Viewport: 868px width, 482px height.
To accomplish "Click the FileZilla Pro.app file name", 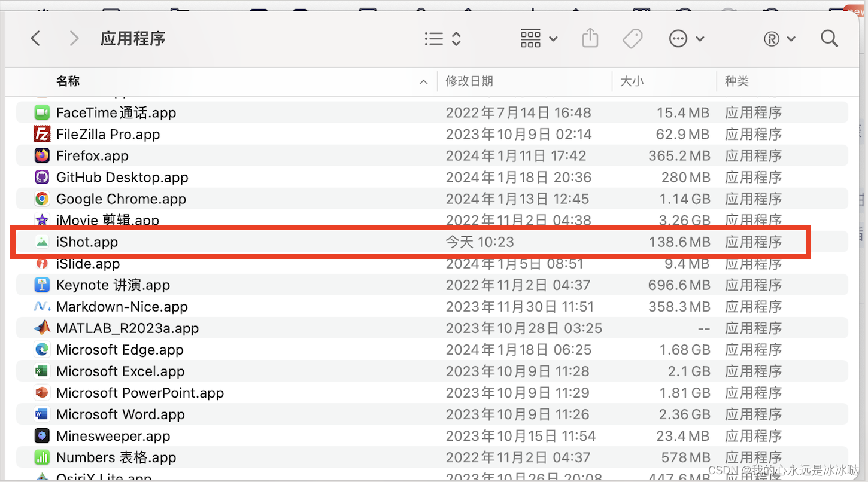I will tap(108, 134).
